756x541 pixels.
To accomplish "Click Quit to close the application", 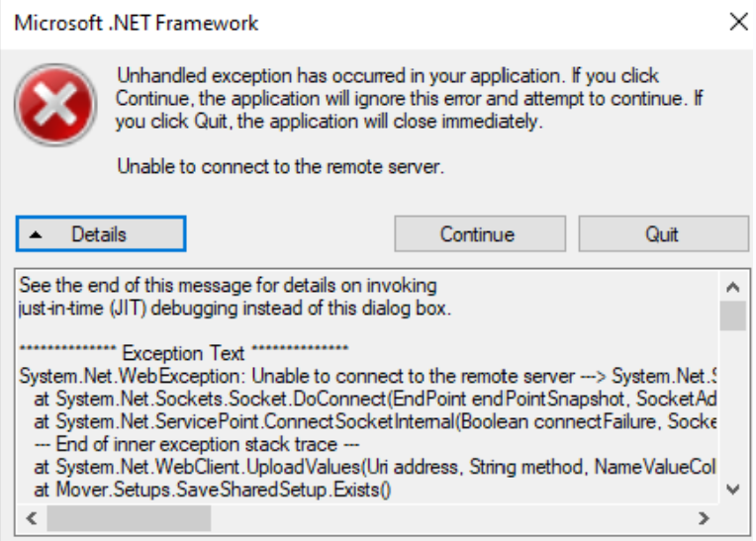I will [663, 234].
